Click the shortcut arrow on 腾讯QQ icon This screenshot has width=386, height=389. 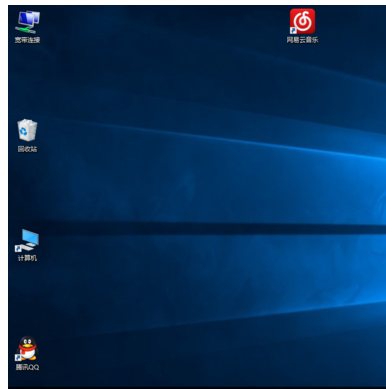(18, 358)
